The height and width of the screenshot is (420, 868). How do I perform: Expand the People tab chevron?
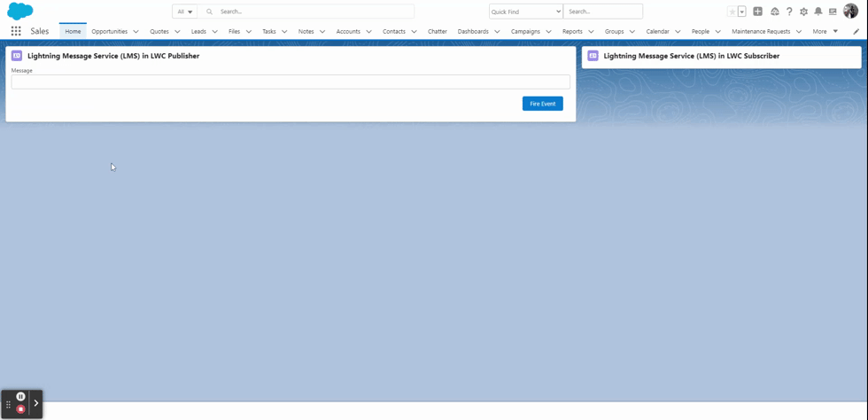[x=718, y=32]
